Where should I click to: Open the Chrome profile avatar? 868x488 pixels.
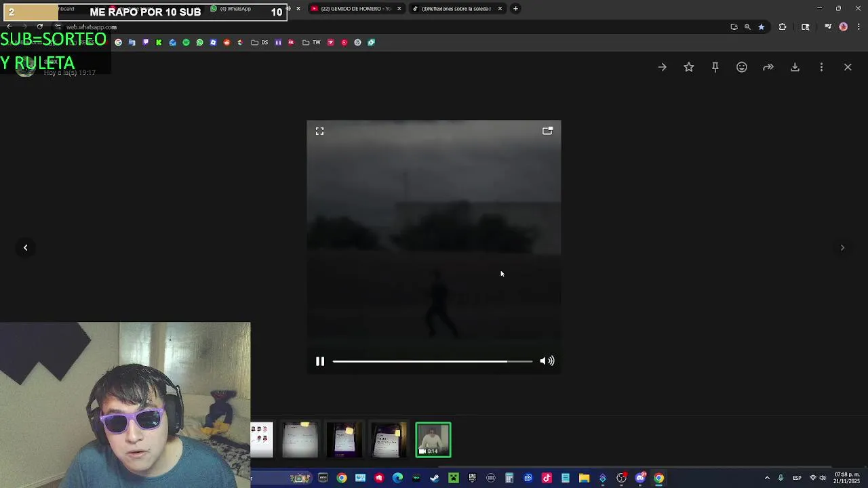pyautogui.click(x=844, y=27)
